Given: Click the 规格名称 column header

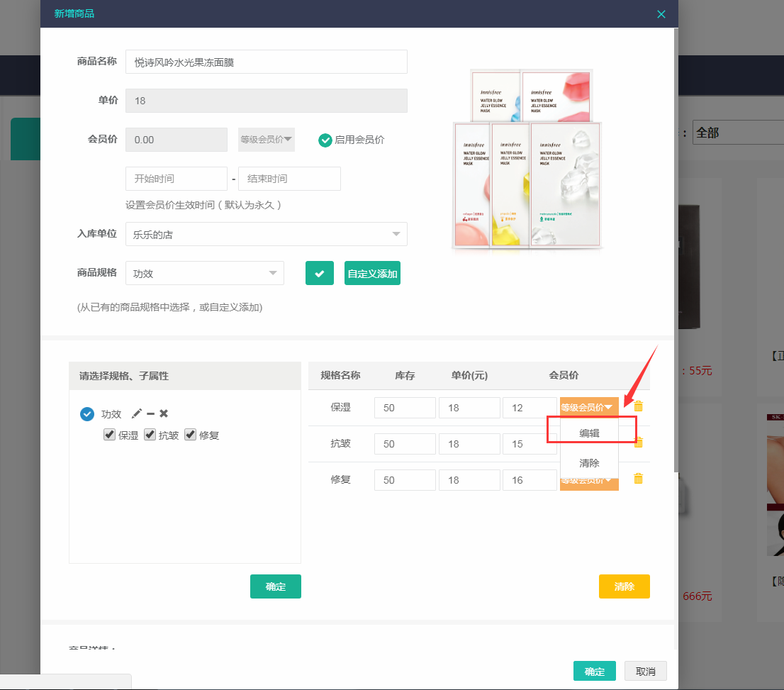Looking at the screenshot, I should click(x=340, y=375).
